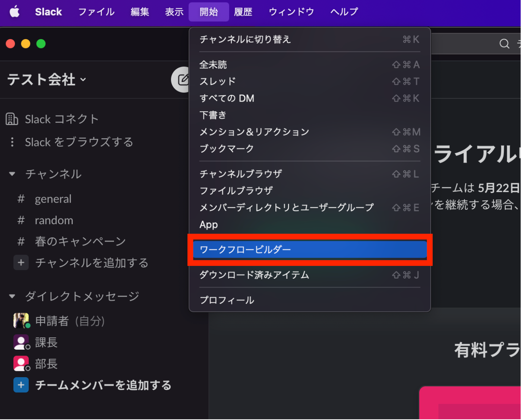The image size is (521, 420).
Task: Choose ブックマーク menu entry
Action: (310, 149)
